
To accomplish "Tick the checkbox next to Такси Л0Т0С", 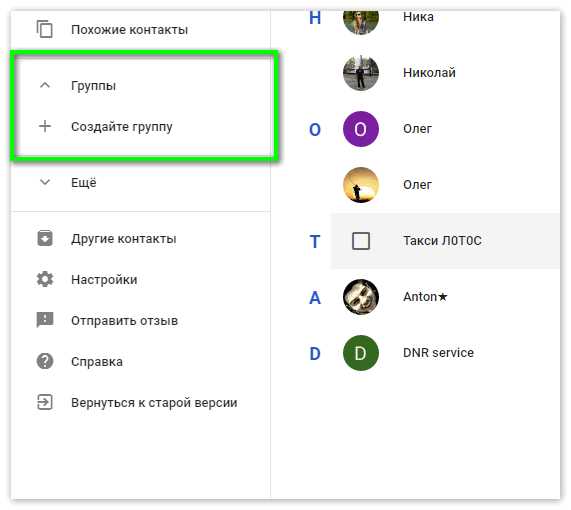I will (x=361, y=241).
